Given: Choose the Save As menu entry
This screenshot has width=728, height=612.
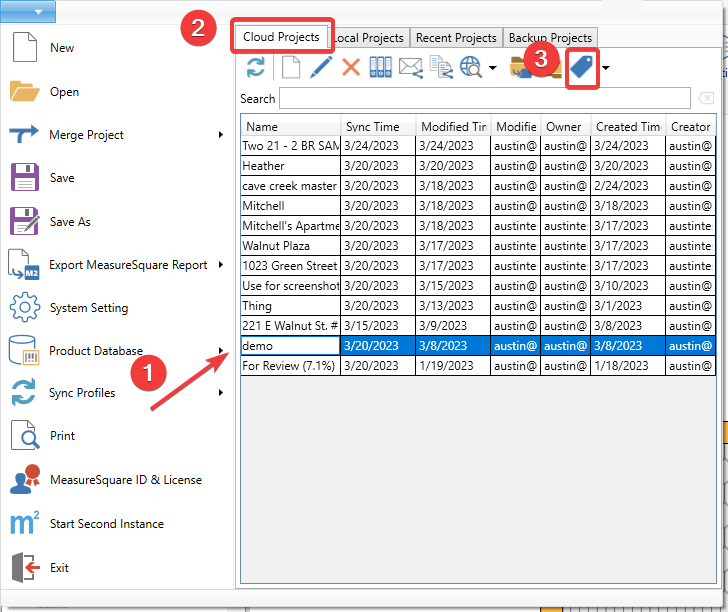Looking at the screenshot, I should point(70,221).
